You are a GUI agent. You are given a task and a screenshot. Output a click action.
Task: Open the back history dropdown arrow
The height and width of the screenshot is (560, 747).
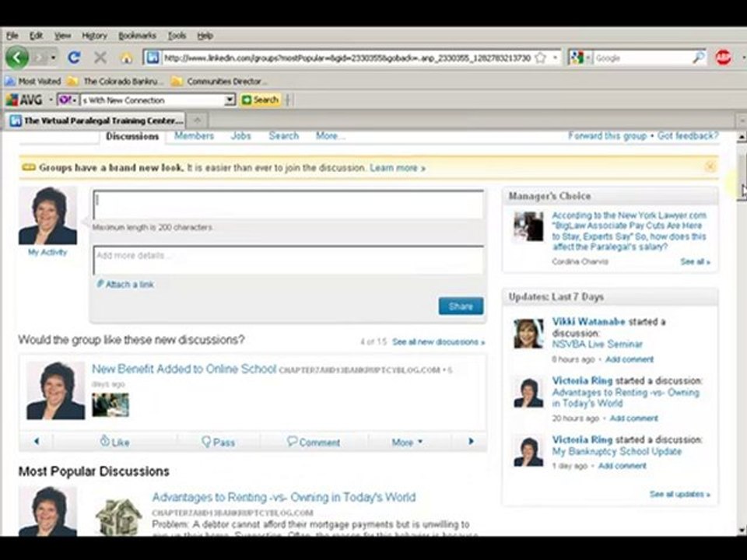point(53,58)
